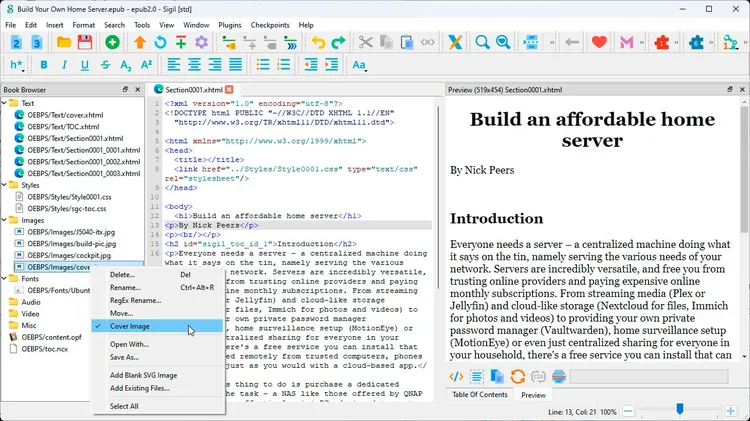Screen dimensions: 750x421
Task: Select OEBPS/Styles/Style0001.css file
Action: click(69, 197)
